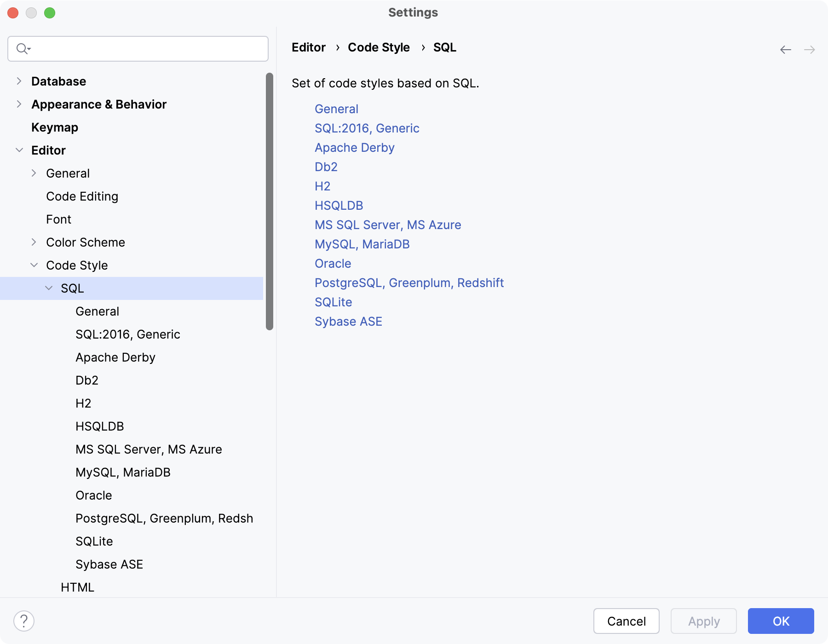Click the Cancel button
The image size is (828, 644).
pyautogui.click(x=626, y=621)
